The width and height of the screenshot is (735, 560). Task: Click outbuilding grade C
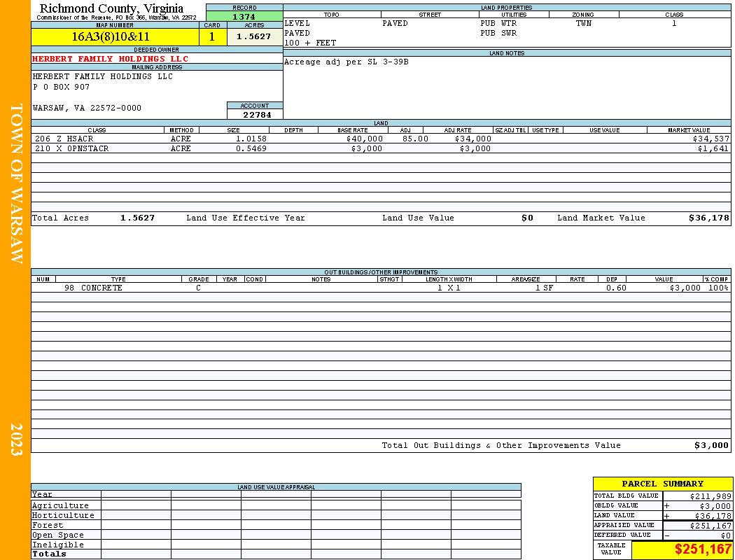pyautogui.click(x=198, y=288)
